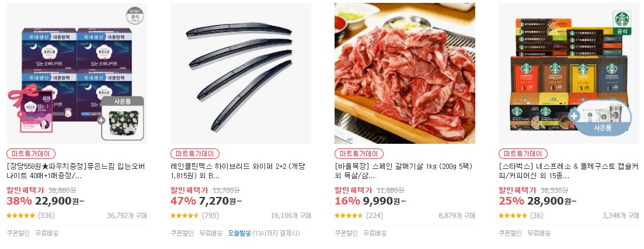The width and height of the screenshot is (644, 249).
Task: Click the 공식 badge on the Starbucks item
Action: pyautogui.click(x=622, y=24)
